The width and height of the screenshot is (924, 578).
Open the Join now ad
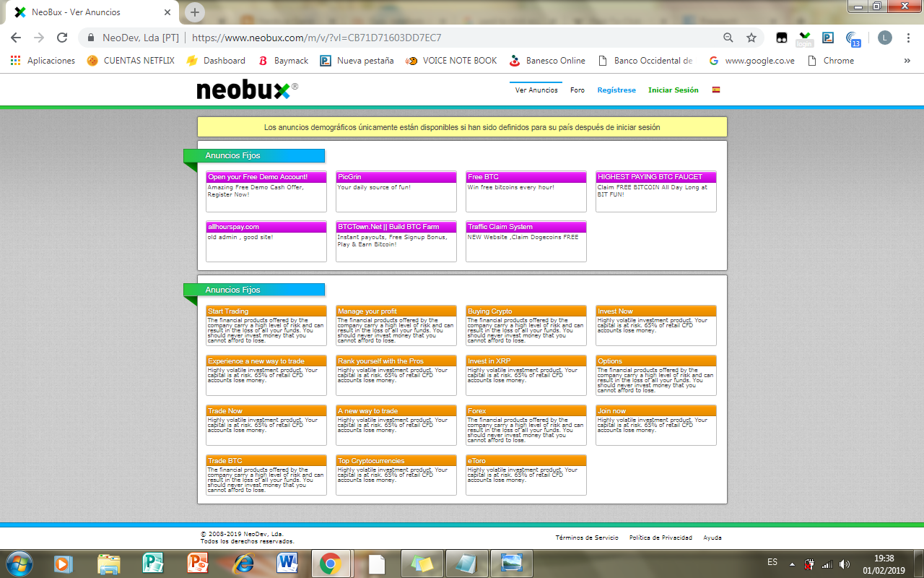[x=656, y=426]
